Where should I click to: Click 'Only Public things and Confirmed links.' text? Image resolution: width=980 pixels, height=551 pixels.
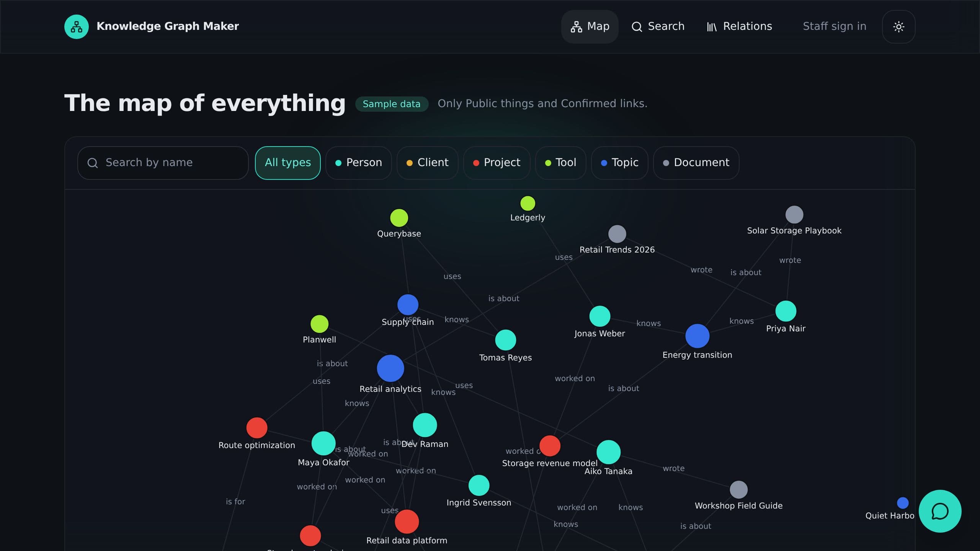[542, 104]
